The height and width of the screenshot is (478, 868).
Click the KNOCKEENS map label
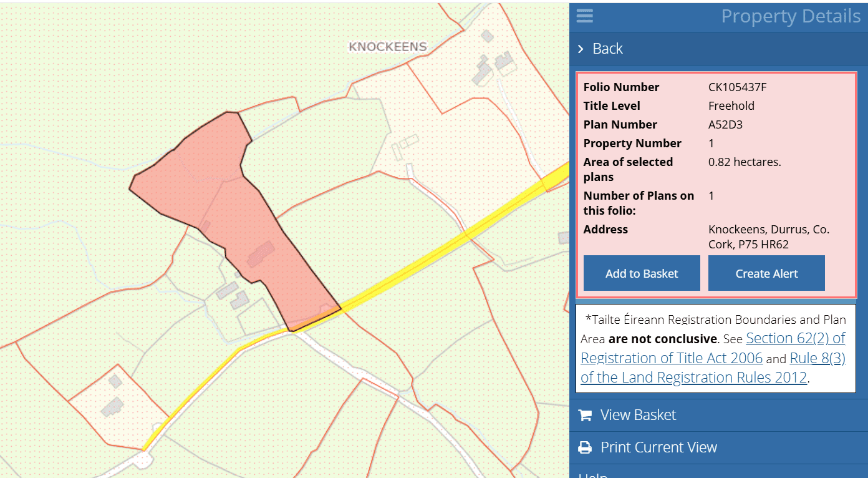click(387, 47)
